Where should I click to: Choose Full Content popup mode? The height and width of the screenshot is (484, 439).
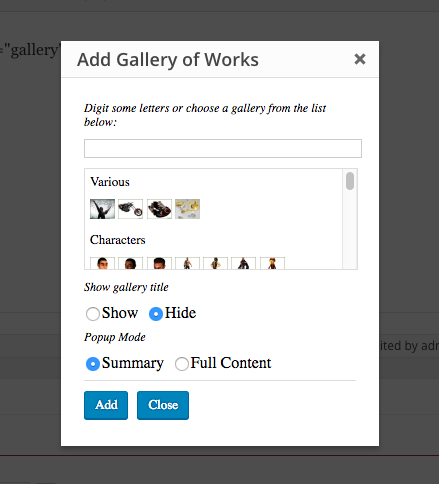coord(182,364)
